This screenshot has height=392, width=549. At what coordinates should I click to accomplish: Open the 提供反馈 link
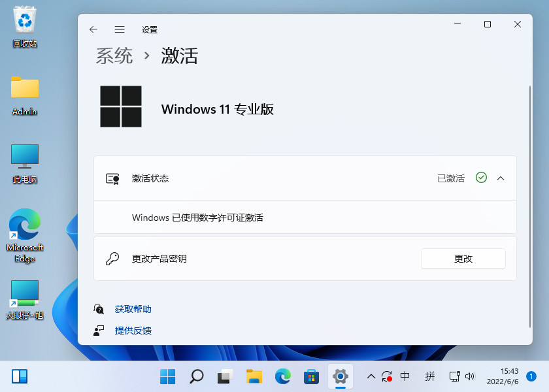click(x=133, y=331)
